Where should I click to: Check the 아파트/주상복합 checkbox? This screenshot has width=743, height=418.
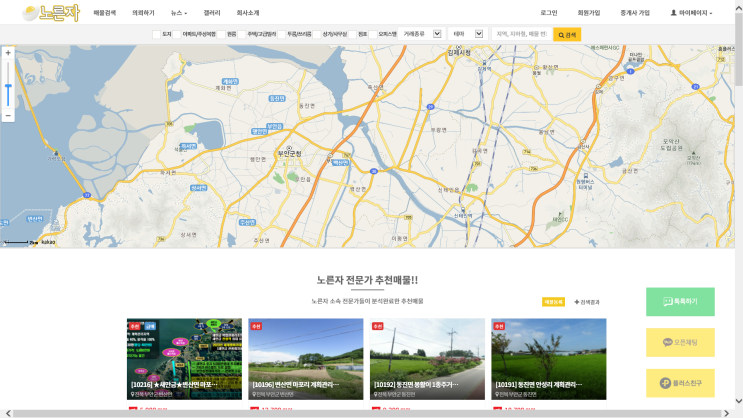click(x=177, y=34)
